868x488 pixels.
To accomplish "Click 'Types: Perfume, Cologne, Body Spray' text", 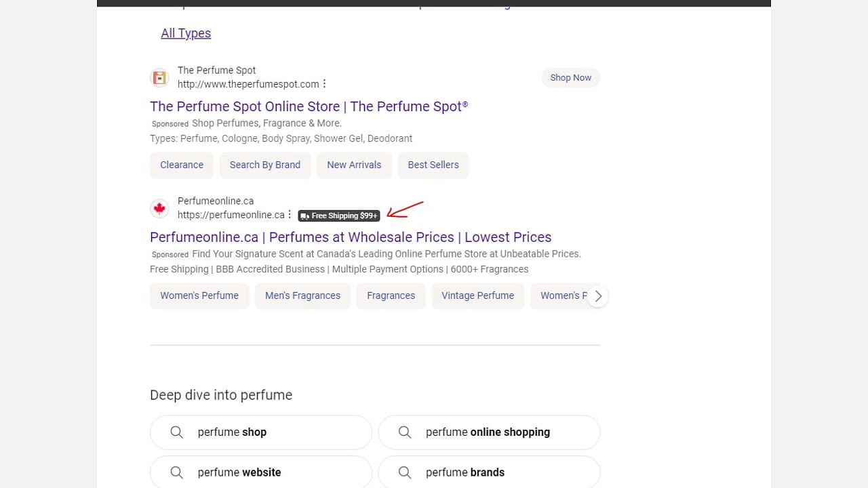I will click(x=281, y=138).
